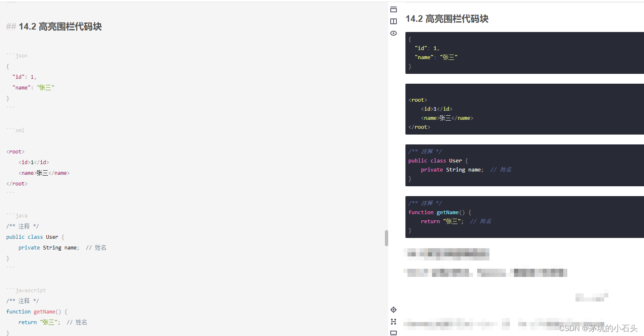Viewport: 644px width, 336px height.
Task: Click 'function getName() {' in preview
Action: pyautogui.click(x=440, y=212)
